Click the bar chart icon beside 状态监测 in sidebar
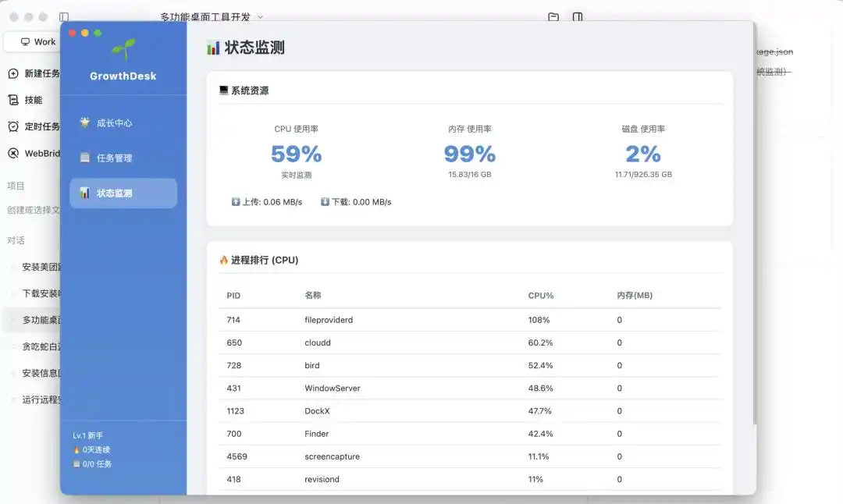 [x=84, y=193]
